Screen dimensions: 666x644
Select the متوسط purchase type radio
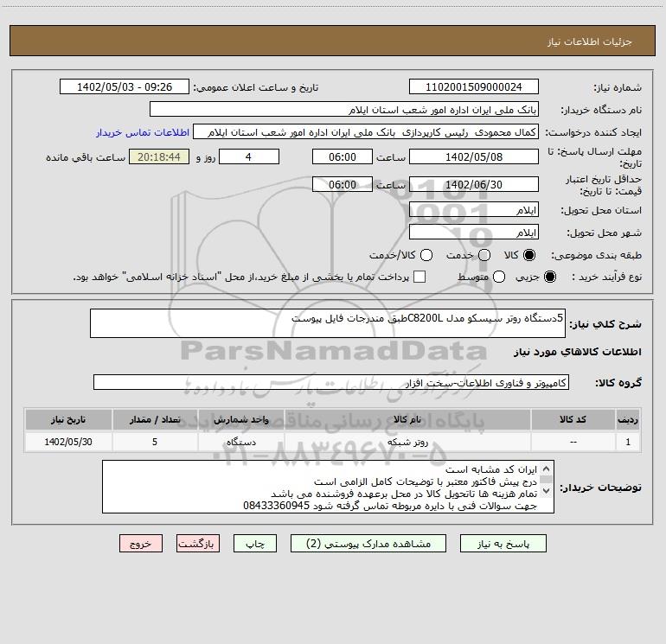click(499, 277)
